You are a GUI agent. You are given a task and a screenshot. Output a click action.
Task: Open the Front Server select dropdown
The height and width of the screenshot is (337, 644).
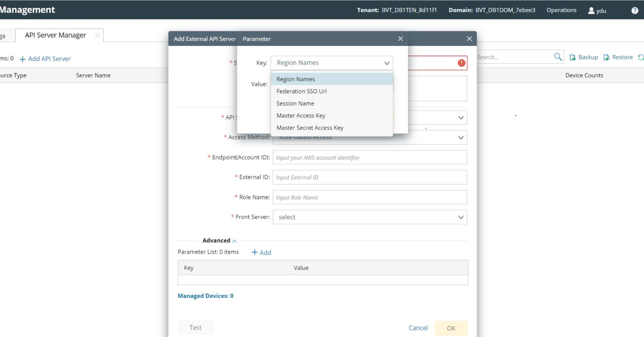click(x=370, y=217)
